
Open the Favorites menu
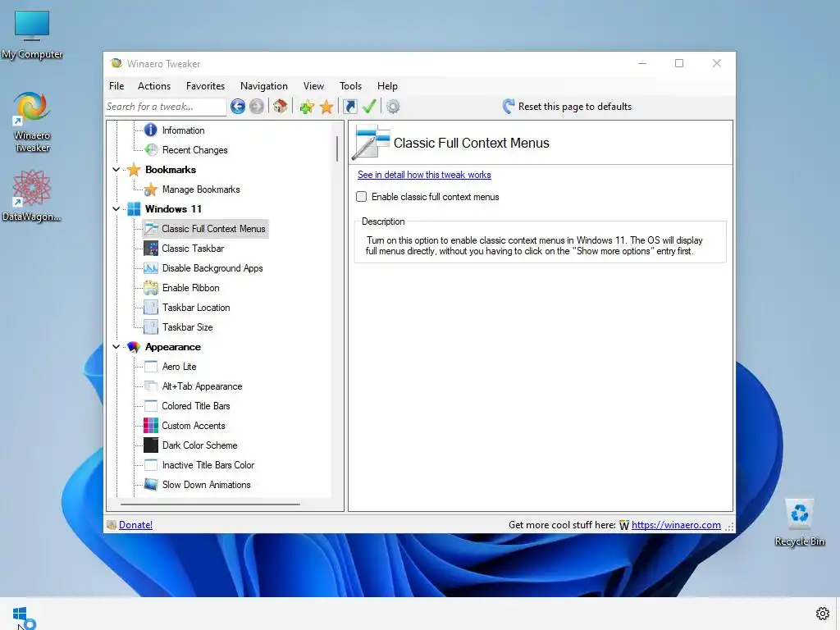pos(205,85)
